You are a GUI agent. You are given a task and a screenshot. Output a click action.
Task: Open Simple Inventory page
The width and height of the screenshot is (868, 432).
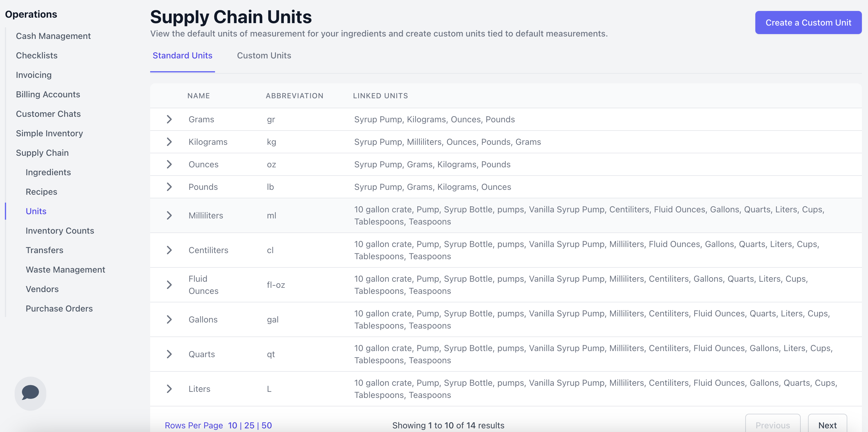49,134
